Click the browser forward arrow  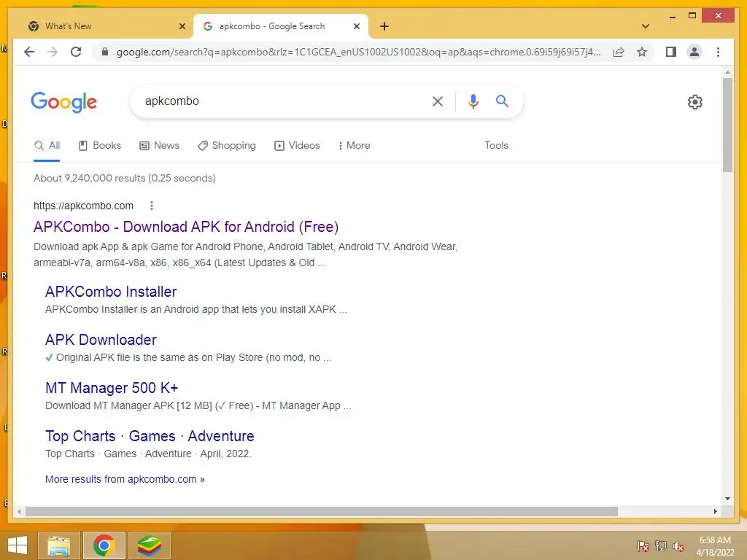pos(53,52)
